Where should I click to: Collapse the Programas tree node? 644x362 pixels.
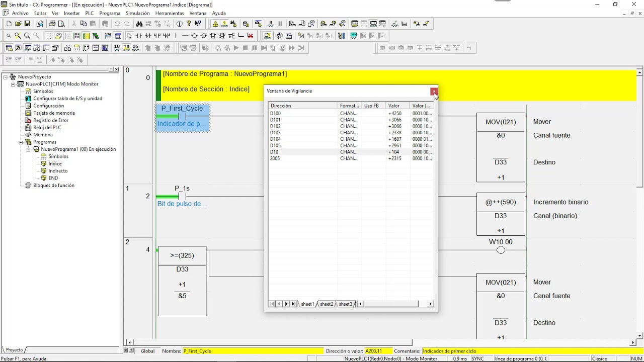pos(21,142)
